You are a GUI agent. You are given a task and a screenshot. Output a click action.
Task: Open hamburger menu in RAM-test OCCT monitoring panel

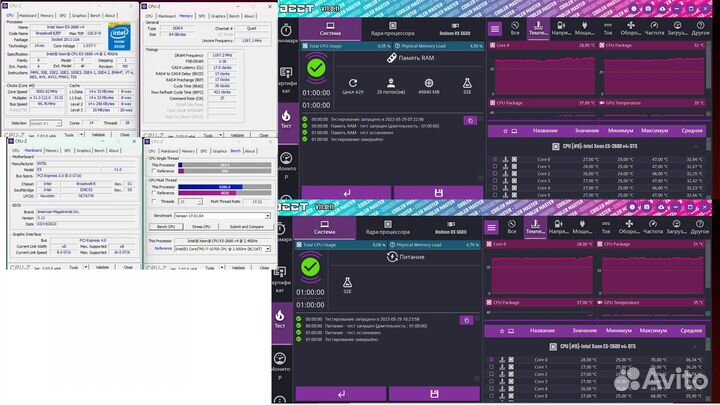pyautogui.click(x=495, y=29)
